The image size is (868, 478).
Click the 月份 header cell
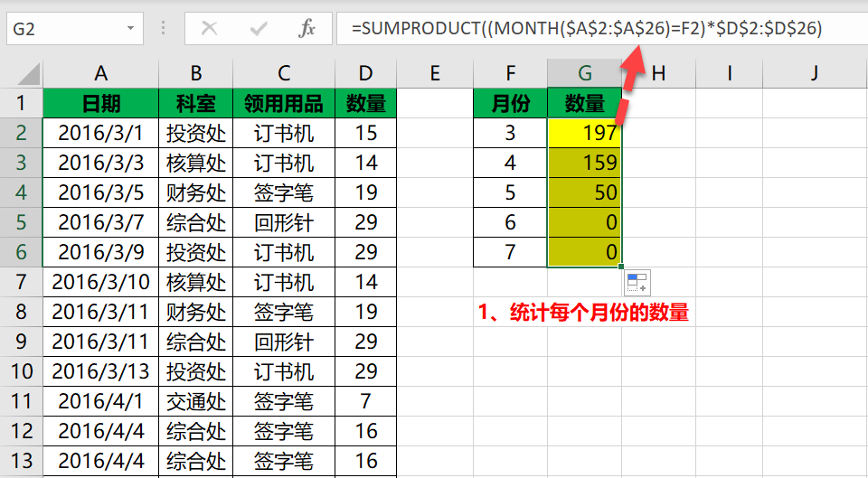click(x=510, y=103)
